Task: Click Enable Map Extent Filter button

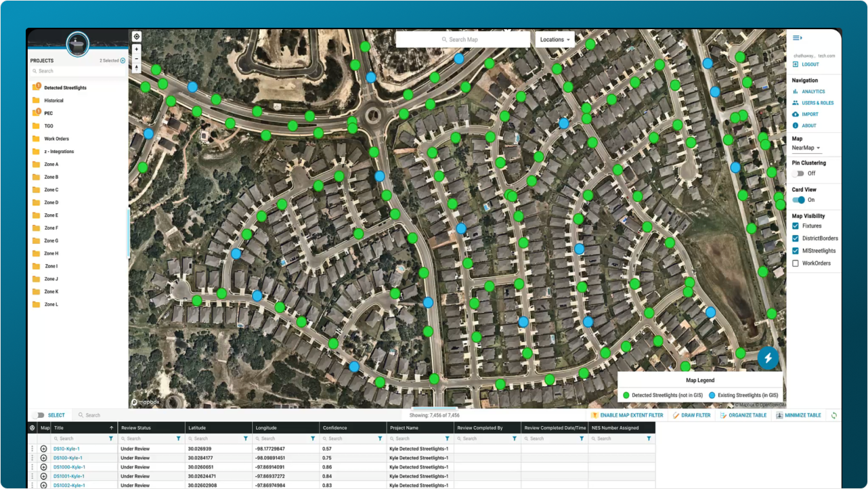Action: click(x=627, y=415)
